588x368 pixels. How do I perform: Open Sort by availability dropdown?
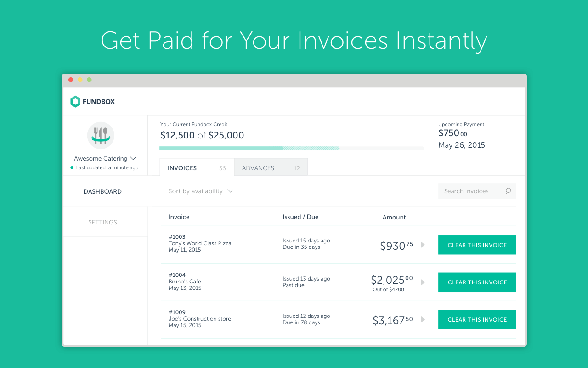tap(201, 191)
